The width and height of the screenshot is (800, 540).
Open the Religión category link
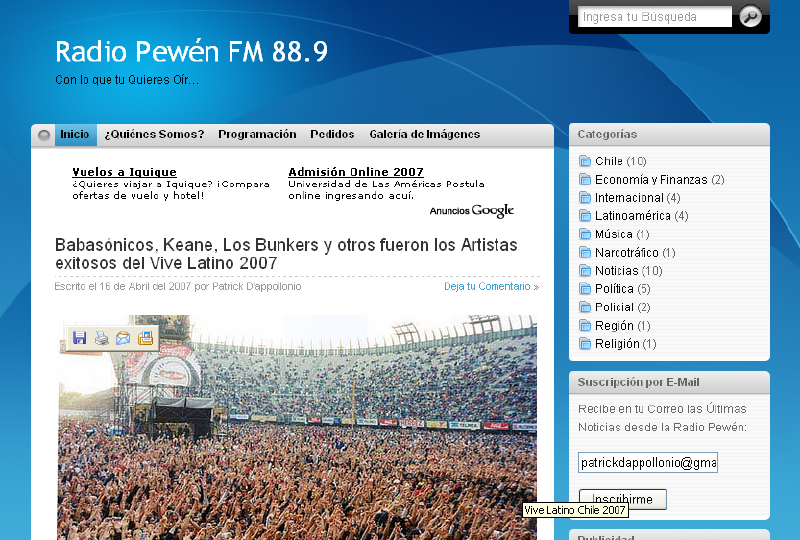click(617, 343)
